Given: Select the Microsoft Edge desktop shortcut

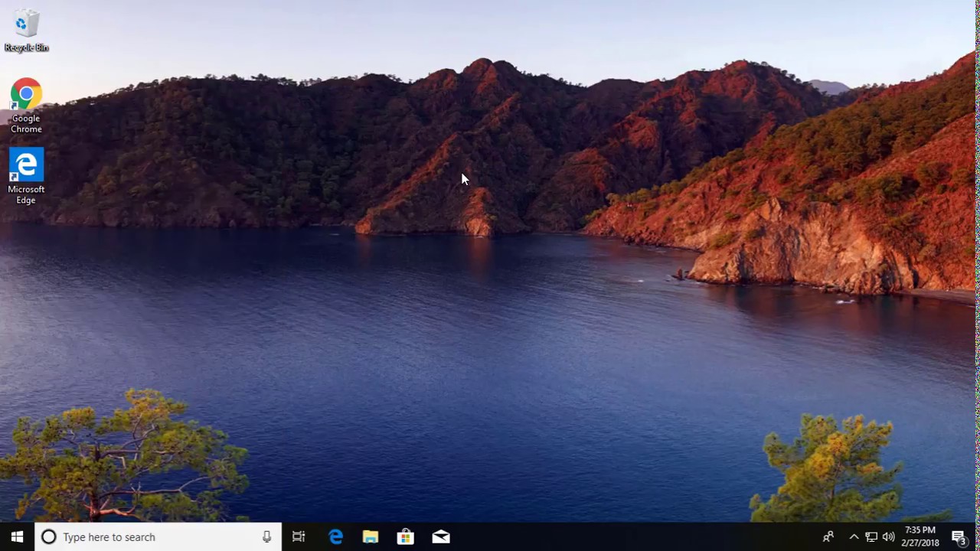Looking at the screenshot, I should tap(26, 177).
